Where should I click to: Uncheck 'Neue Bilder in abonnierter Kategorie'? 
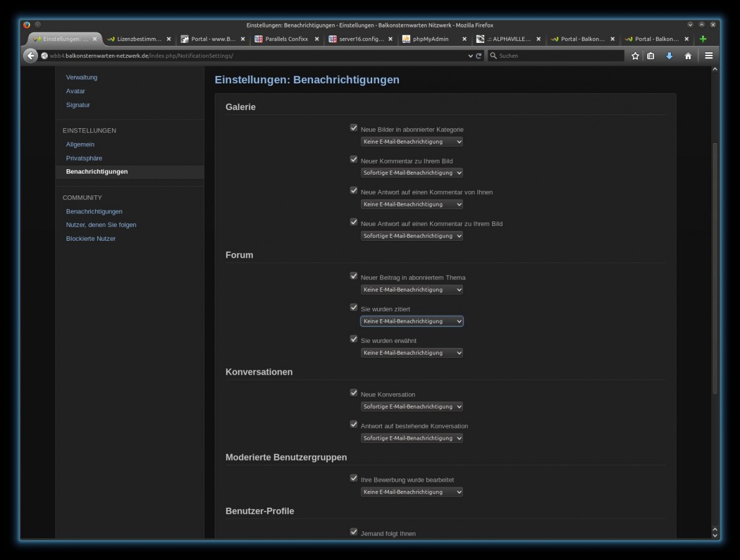(354, 128)
